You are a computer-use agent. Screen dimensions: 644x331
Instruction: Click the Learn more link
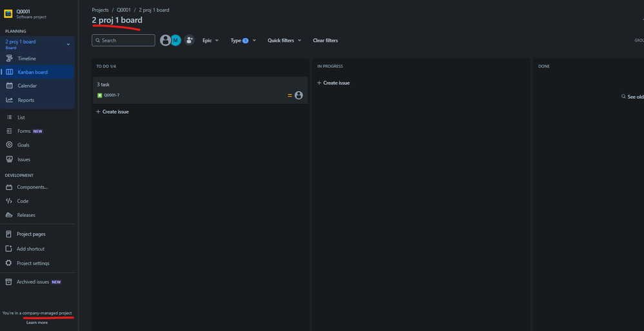[37, 323]
